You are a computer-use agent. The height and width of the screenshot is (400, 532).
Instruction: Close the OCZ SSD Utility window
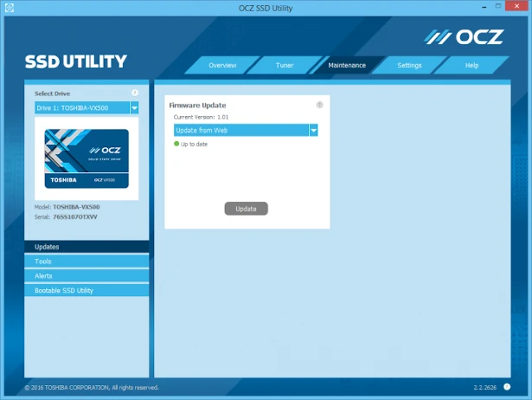516,6
